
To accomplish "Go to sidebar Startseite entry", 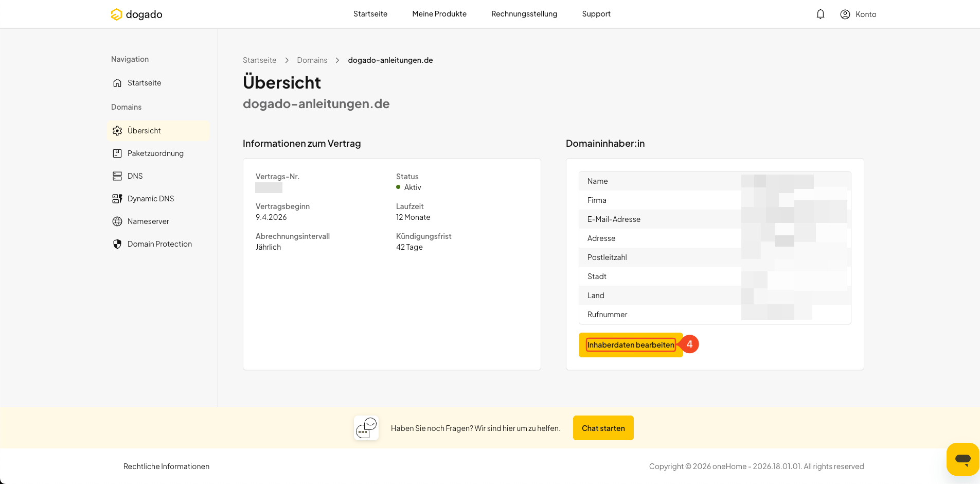I will (x=158, y=83).
